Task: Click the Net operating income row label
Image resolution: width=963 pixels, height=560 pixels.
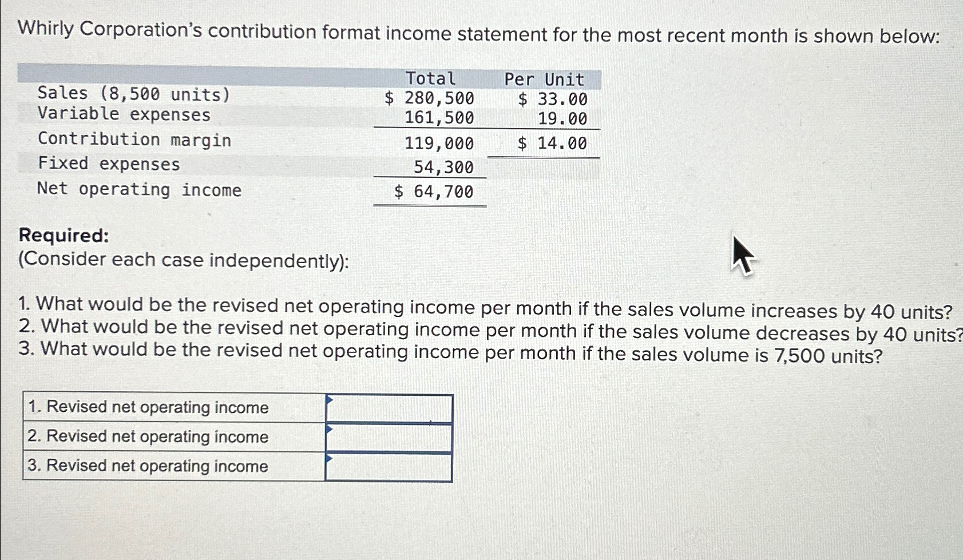Action: (x=139, y=190)
